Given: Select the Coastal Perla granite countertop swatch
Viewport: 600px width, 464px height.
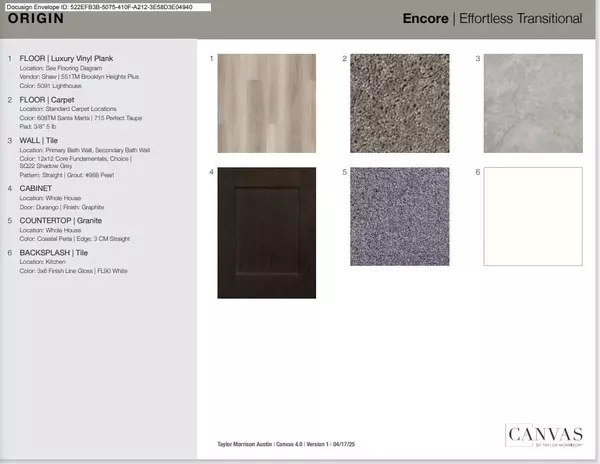Looking at the screenshot, I should pyautogui.click(x=386, y=216).
